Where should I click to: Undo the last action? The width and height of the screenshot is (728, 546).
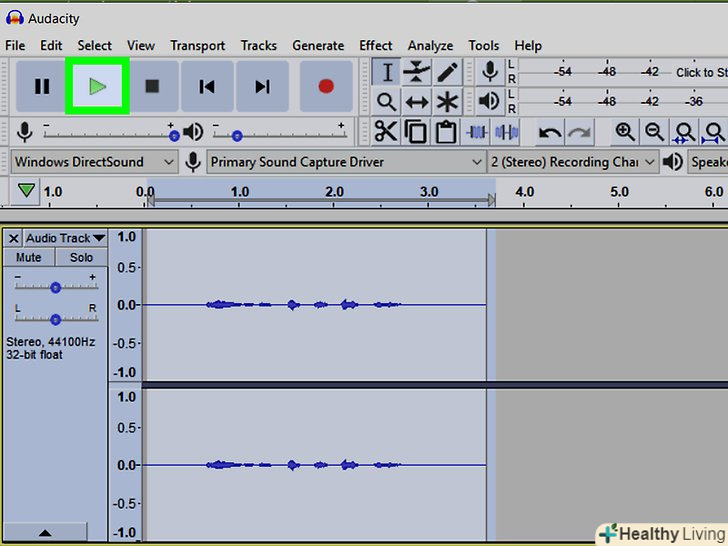click(550, 132)
